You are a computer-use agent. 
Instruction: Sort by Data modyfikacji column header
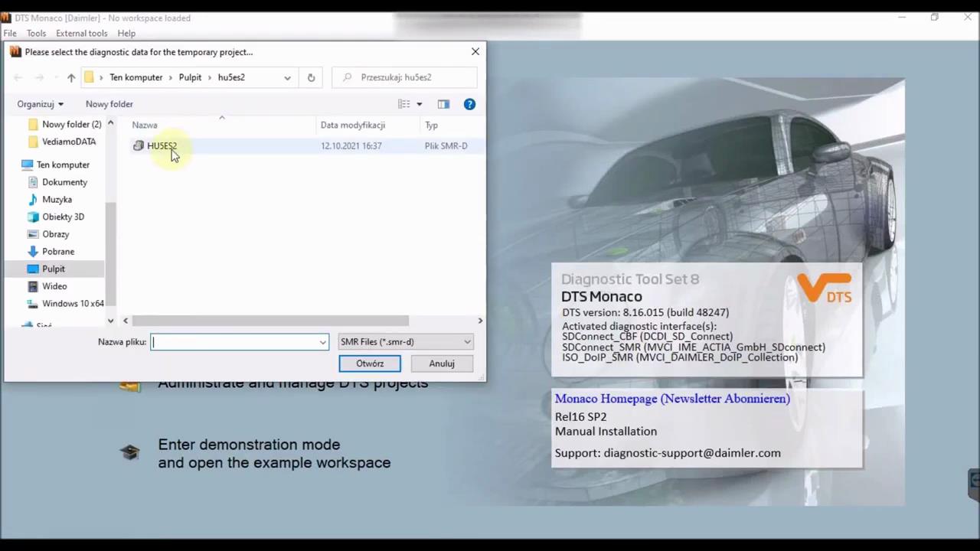(x=352, y=125)
